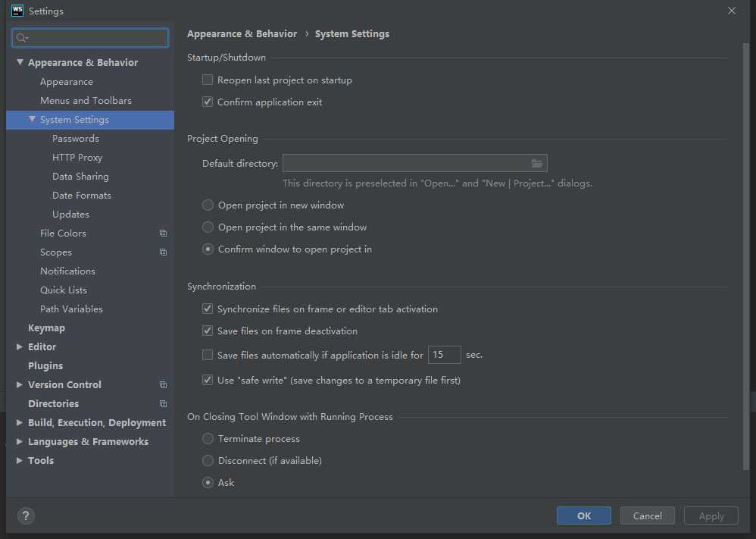
Task: Select Disconnect (if available) option
Action: 208,461
